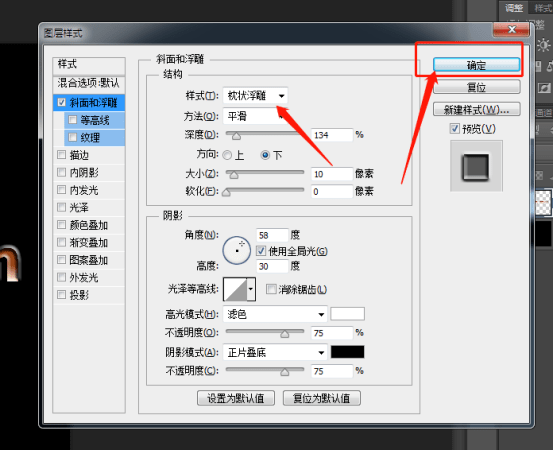Click the white highlight color swatch
Image resolution: width=554 pixels, height=450 pixels.
pyautogui.click(x=347, y=314)
